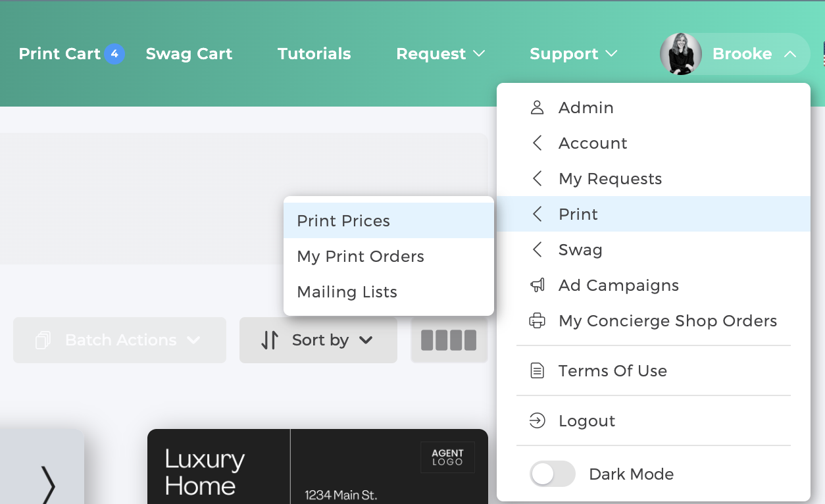
Task: Click the AGENT LOGO placeholder
Action: 448,457
